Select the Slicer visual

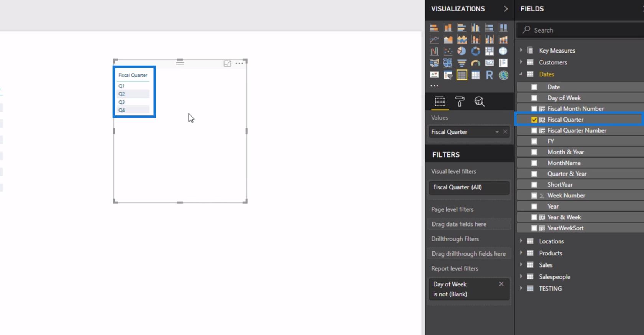[x=448, y=75]
